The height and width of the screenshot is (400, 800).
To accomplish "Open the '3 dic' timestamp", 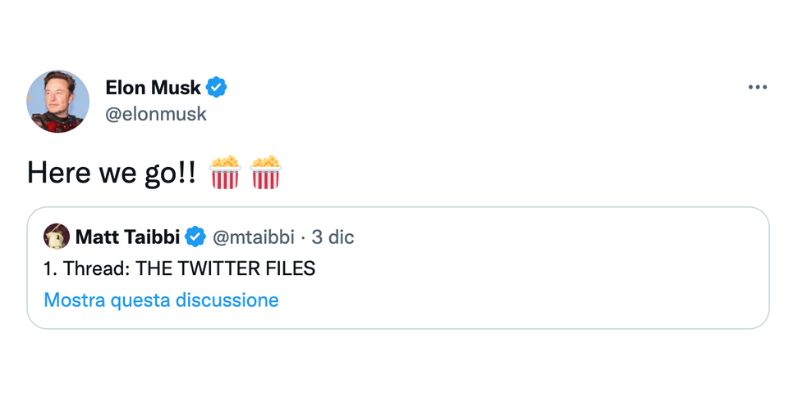I will (333, 237).
